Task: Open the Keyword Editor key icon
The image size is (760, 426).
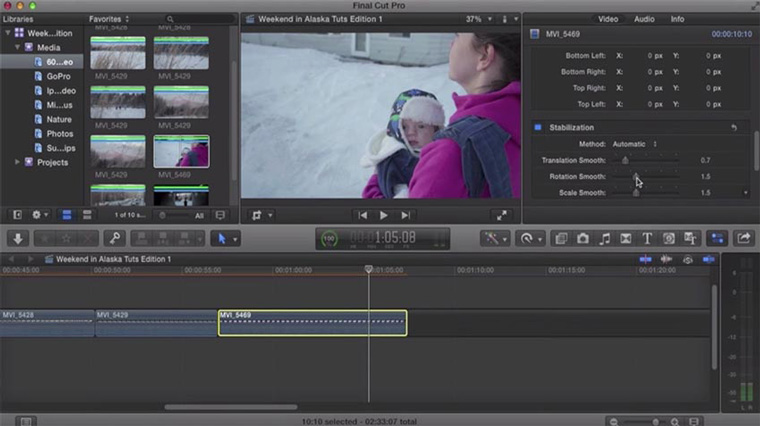Action: coord(115,238)
